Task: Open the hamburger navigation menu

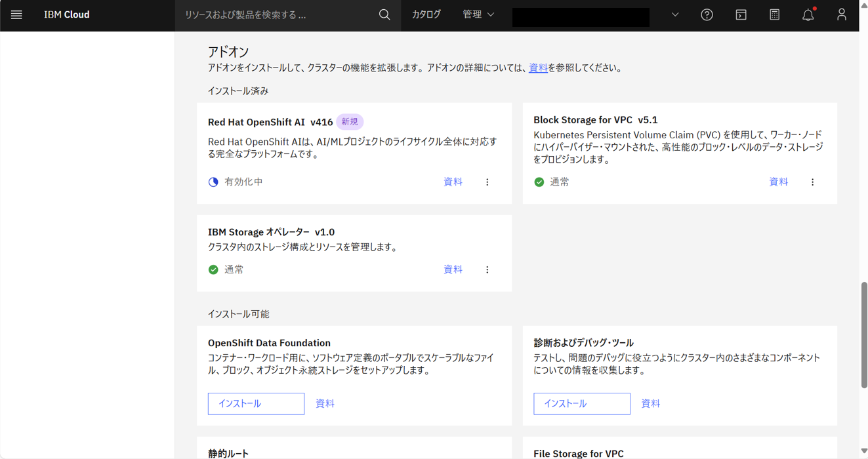Action: (x=16, y=14)
